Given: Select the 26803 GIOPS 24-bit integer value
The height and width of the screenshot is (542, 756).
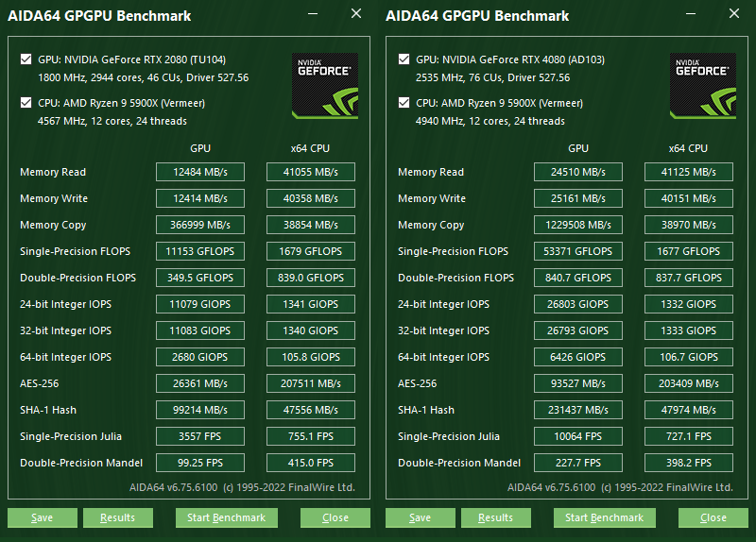Looking at the screenshot, I should (578, 304).
